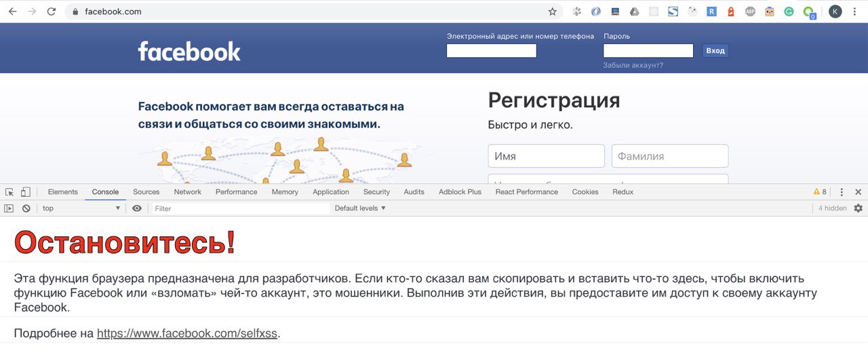Click the Фамилия last name field
This screenshot has width=868, height=353.
point(670,156)
